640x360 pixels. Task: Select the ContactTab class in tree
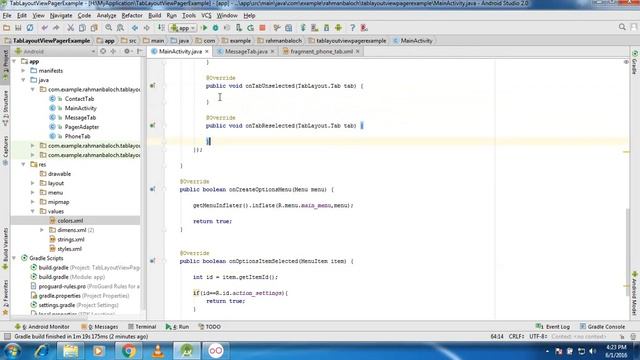pos(79,99)
